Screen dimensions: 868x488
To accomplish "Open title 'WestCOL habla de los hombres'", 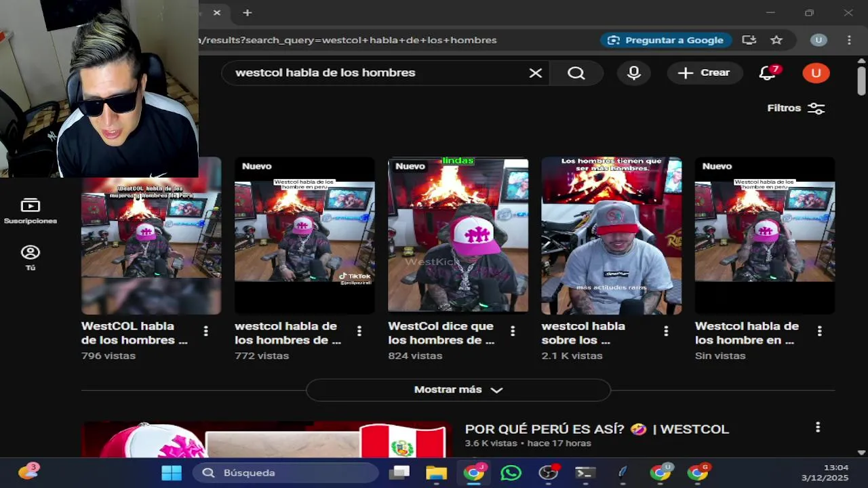I will 134,333.
